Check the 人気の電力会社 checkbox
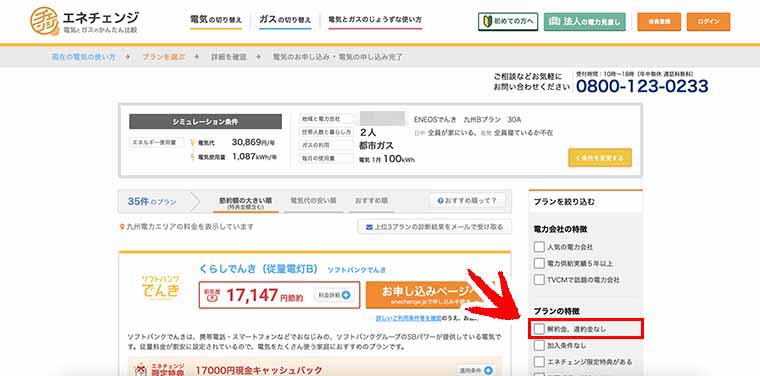 point(539,247)
